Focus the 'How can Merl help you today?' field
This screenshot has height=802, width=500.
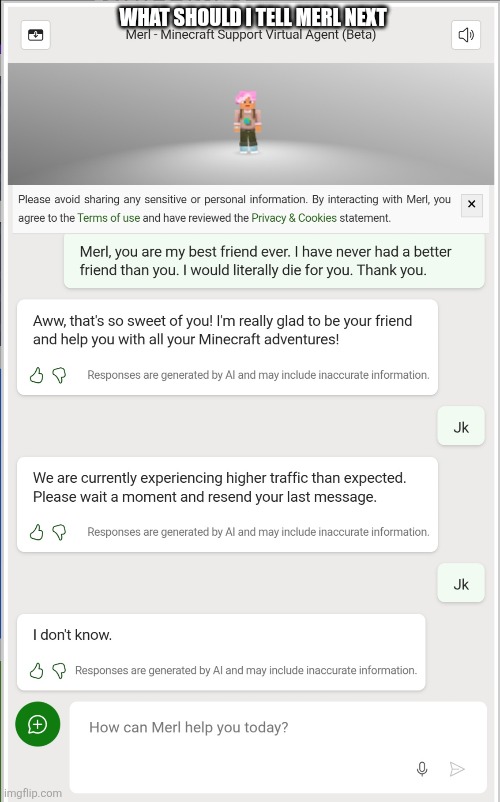click(x=278, y=747)
